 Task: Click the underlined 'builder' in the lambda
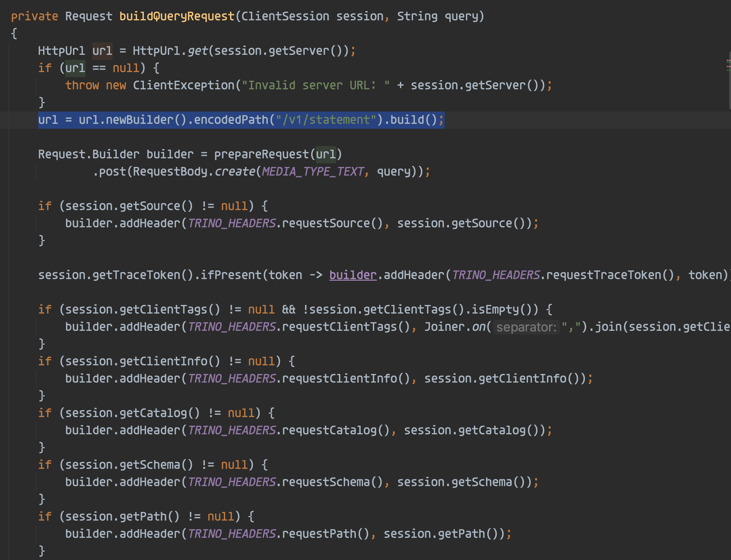pyautogui.click(x=353, y=275)
